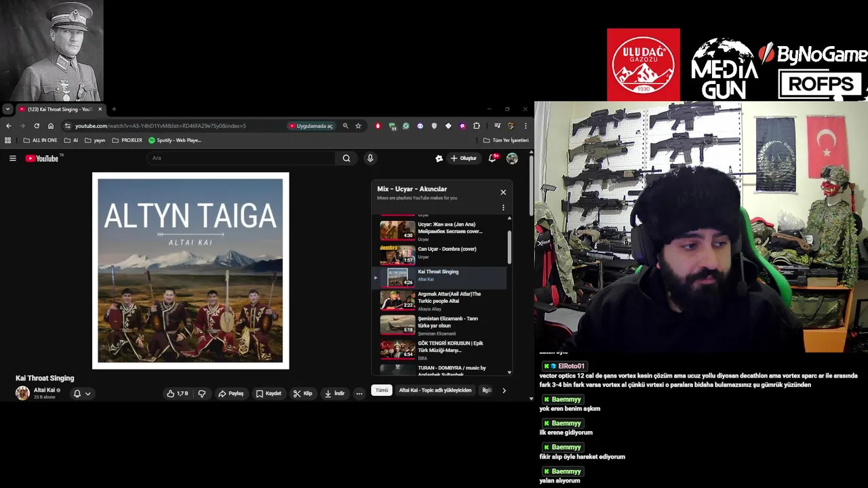Open the Chrome three-dot menu
The image size is (868, 488).
click(x=525, y=125)
